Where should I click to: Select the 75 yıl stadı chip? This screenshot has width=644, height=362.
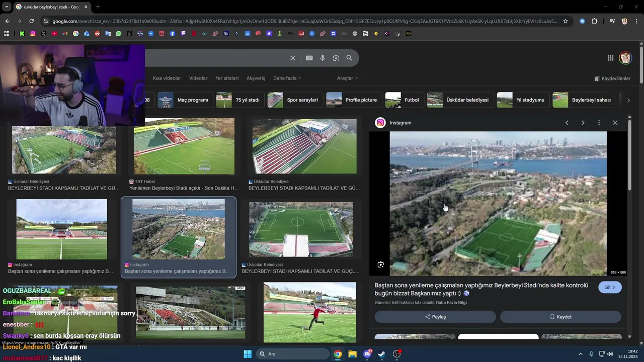coord(239,100)
